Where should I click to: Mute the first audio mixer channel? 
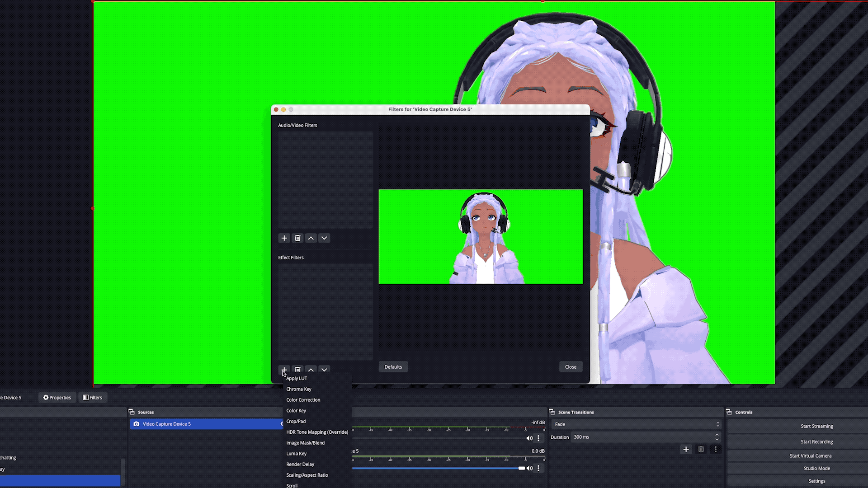(x=529, y=438)
